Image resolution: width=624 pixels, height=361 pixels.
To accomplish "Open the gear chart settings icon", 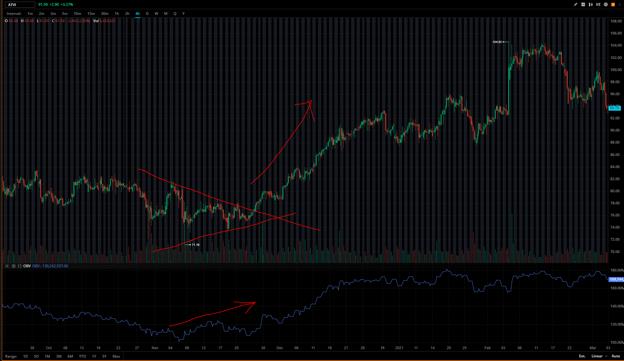I will pos(606,4).
